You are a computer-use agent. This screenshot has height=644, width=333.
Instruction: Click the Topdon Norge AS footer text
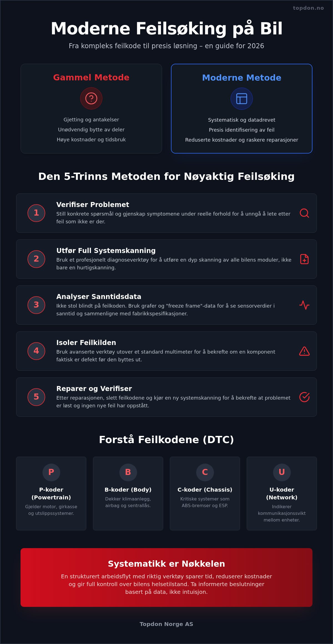pos(167,624)
